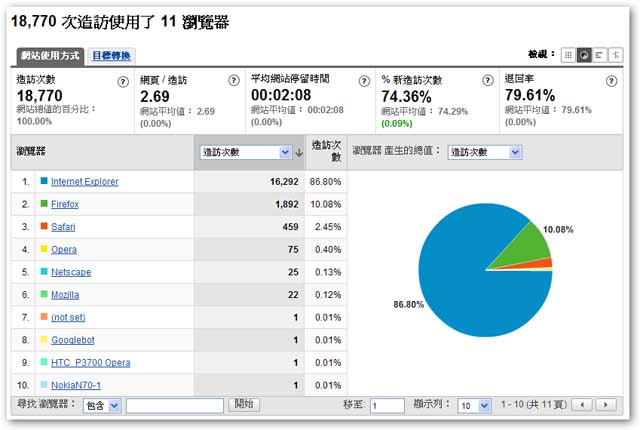Open Internet Explorer browser link
The image size is (640, 430).
pyautogui.click(x=84, y=182)
